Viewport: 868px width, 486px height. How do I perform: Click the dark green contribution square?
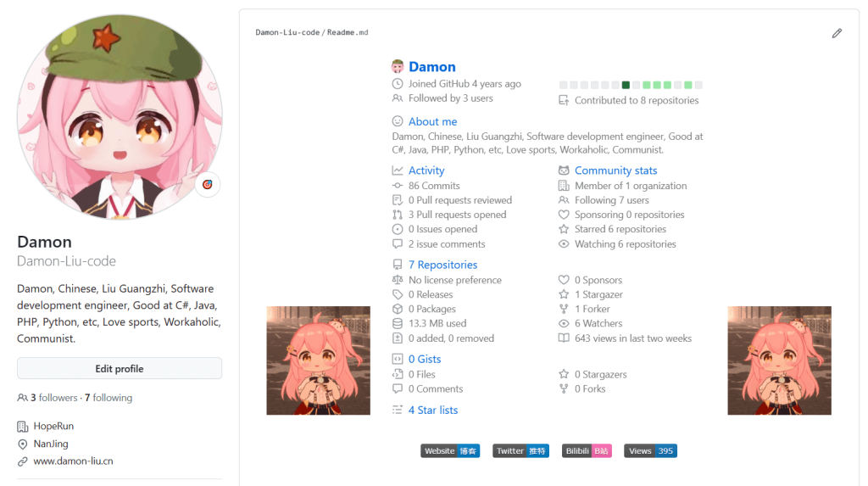coord(626,85)
